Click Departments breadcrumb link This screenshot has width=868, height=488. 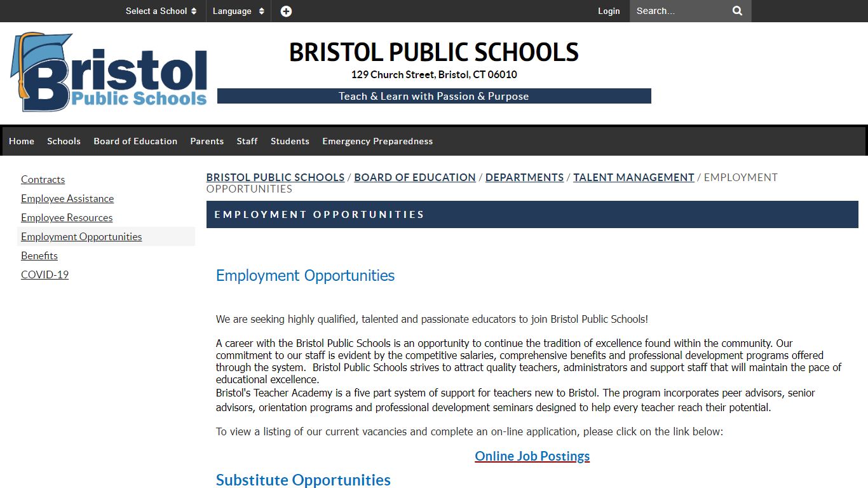[524, 177]
